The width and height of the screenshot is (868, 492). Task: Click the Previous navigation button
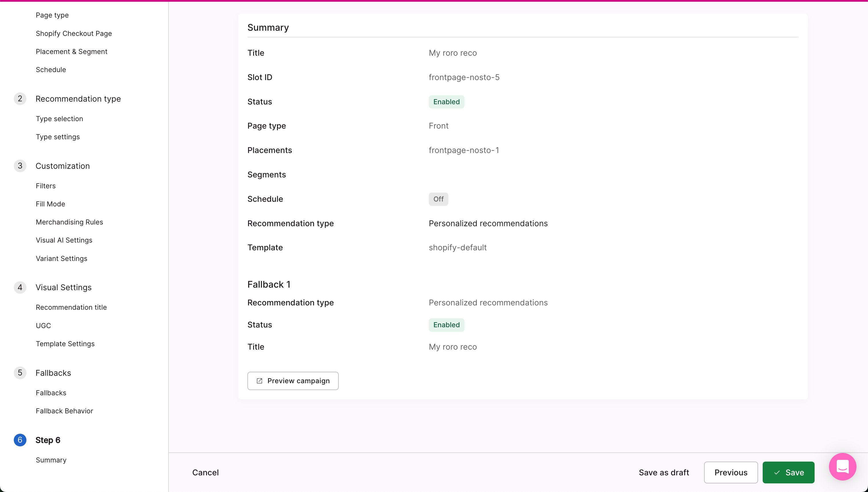[731, 472]
